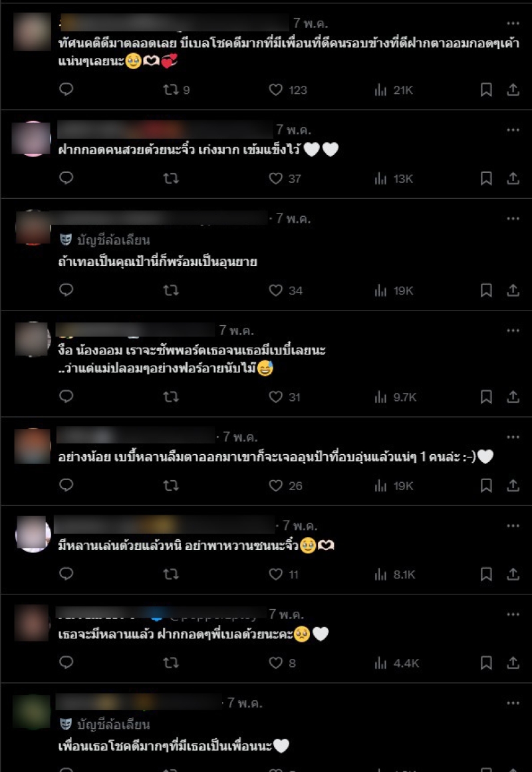Open more options on the 21K views tweet
The width and height of the screenshot is (532, 772).
pos(513,23)
